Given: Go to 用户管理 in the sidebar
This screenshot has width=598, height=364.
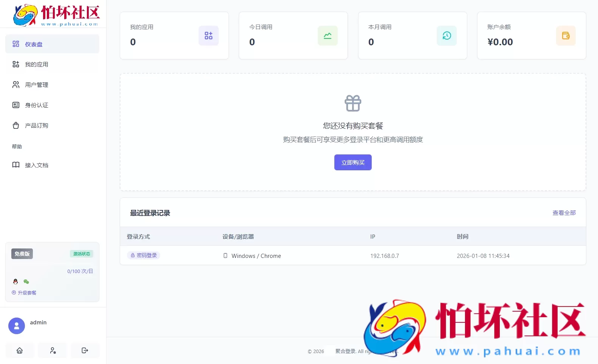Looking at the screenshot, I should click(52, 85).
